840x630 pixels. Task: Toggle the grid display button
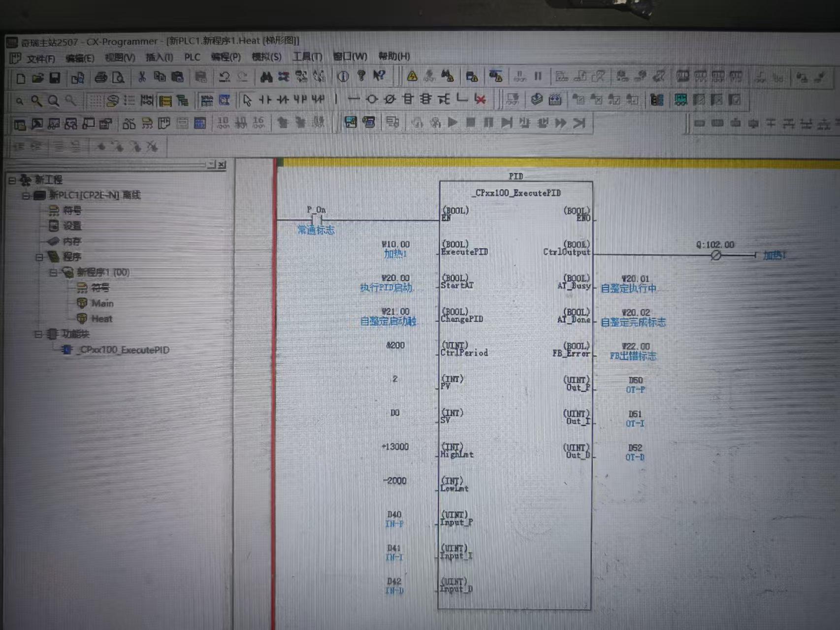(x=95, y=101)
